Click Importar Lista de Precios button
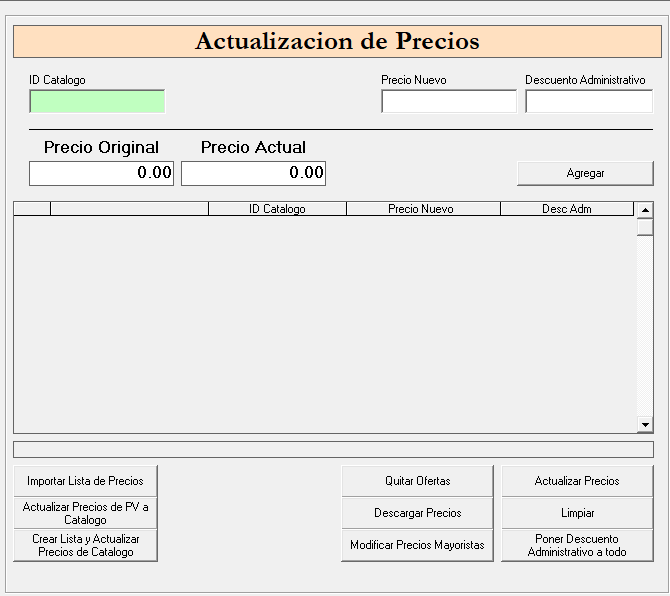Viewport: 670px width, 596px height. pyautogui.click(x=85, y=481)
